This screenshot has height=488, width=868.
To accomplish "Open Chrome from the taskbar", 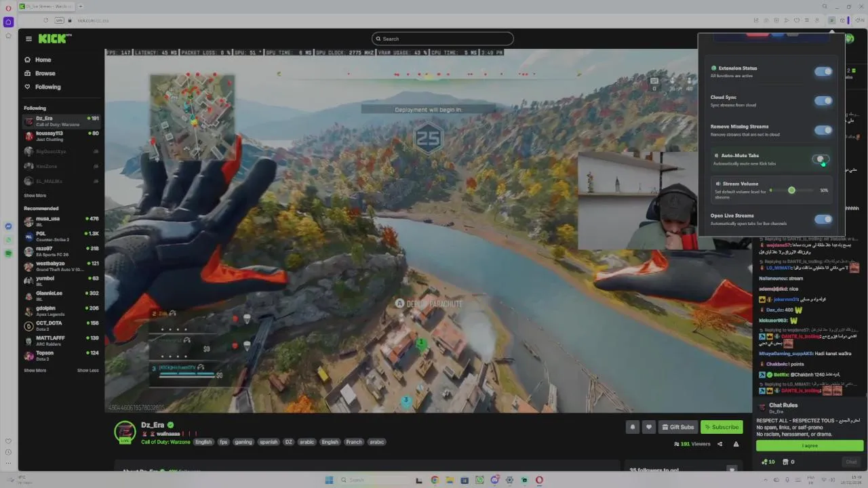I will coord(435,480).
